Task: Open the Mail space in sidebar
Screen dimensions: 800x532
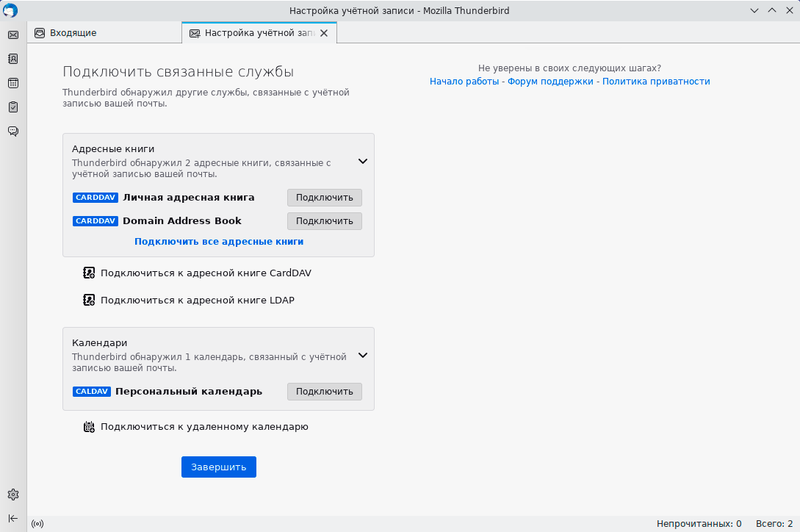Action: (x=13, y=35)
